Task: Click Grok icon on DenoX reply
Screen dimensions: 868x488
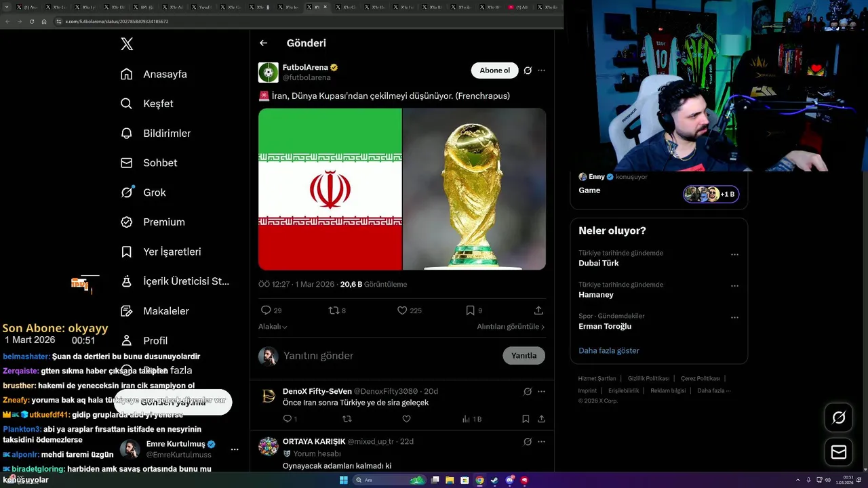Action: click(x=528, y=391)
